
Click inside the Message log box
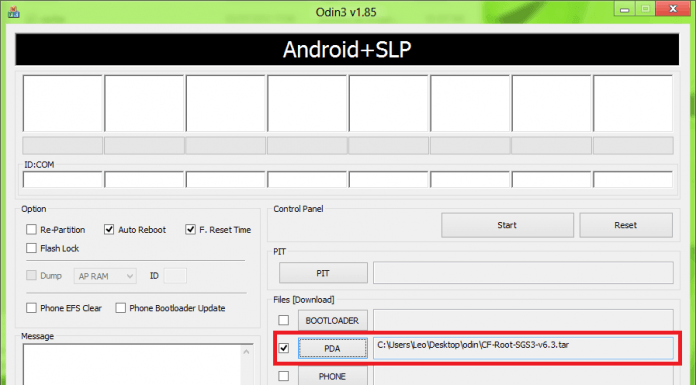(132, 365)
